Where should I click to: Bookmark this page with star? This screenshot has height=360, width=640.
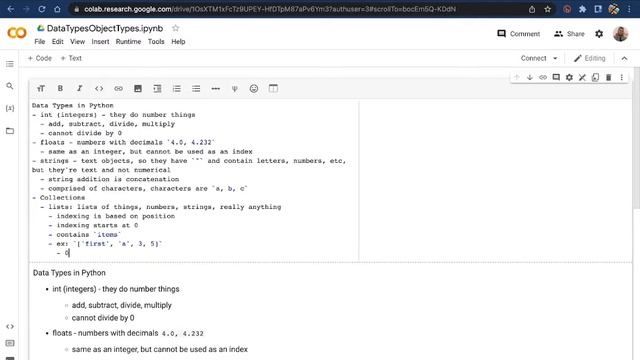[x=547, y=9]
